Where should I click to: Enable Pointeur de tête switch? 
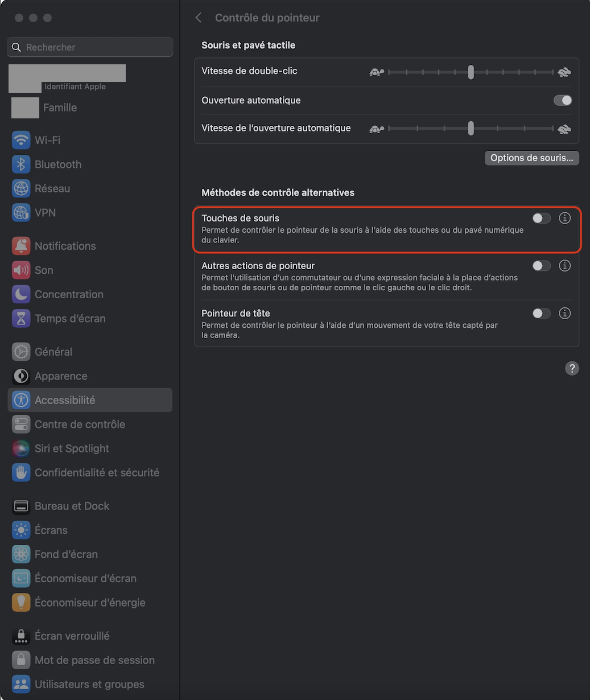click(x=541, y=313)
